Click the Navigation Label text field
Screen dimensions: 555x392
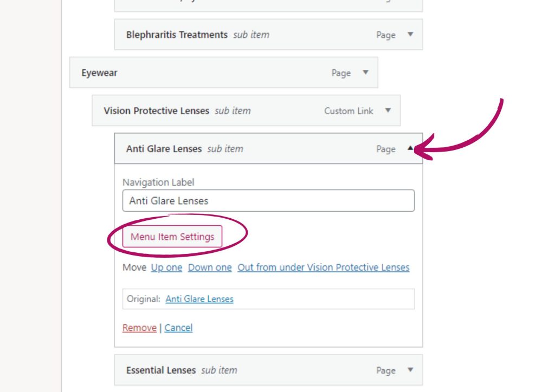(x=268, y=201)
